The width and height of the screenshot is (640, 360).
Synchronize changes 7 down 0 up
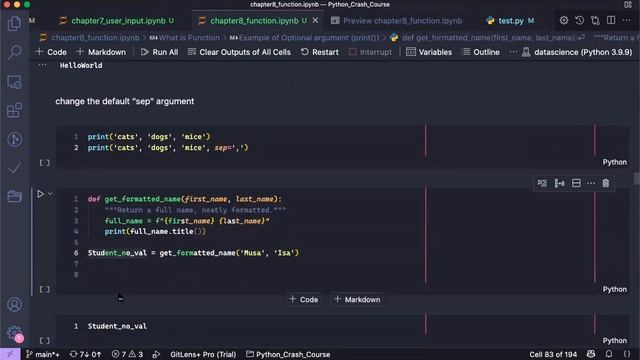[85, 354]
